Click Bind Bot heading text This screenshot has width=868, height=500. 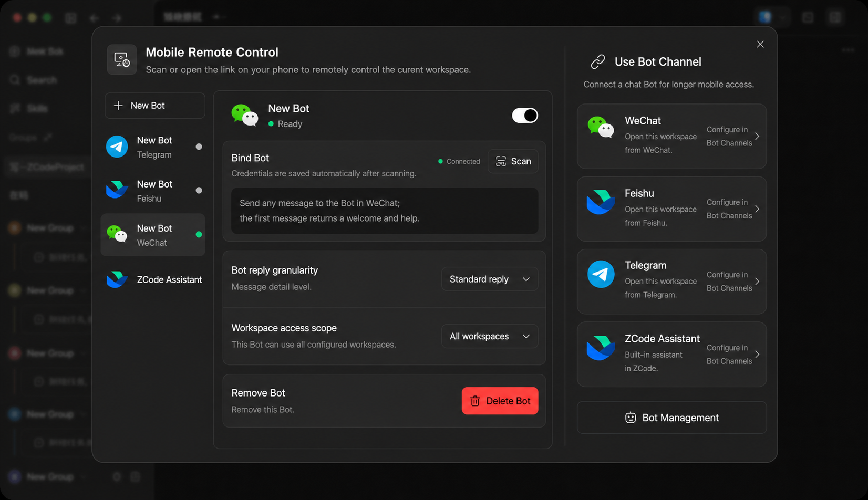(x=250, y=158)
